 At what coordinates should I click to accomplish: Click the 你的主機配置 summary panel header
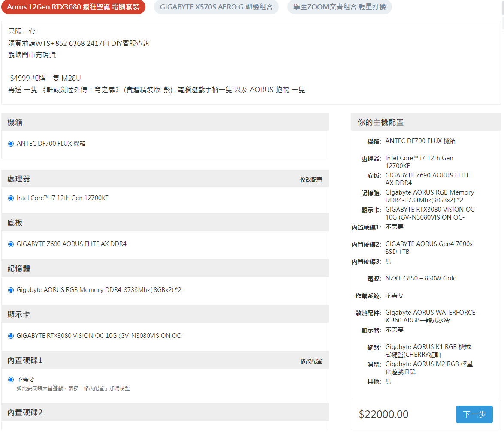(x=380, y=123)
